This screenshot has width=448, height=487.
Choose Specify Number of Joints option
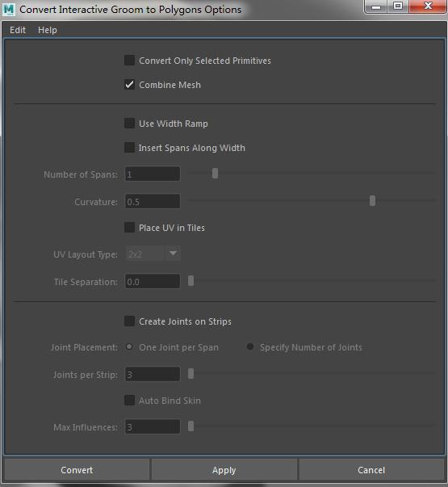click(250, 346)
